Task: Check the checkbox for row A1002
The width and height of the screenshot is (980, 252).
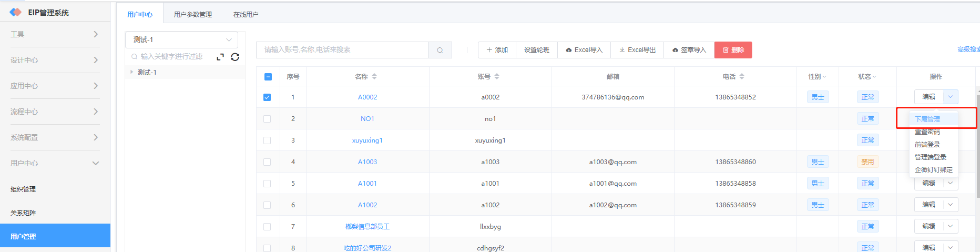Action: point(267,205)
